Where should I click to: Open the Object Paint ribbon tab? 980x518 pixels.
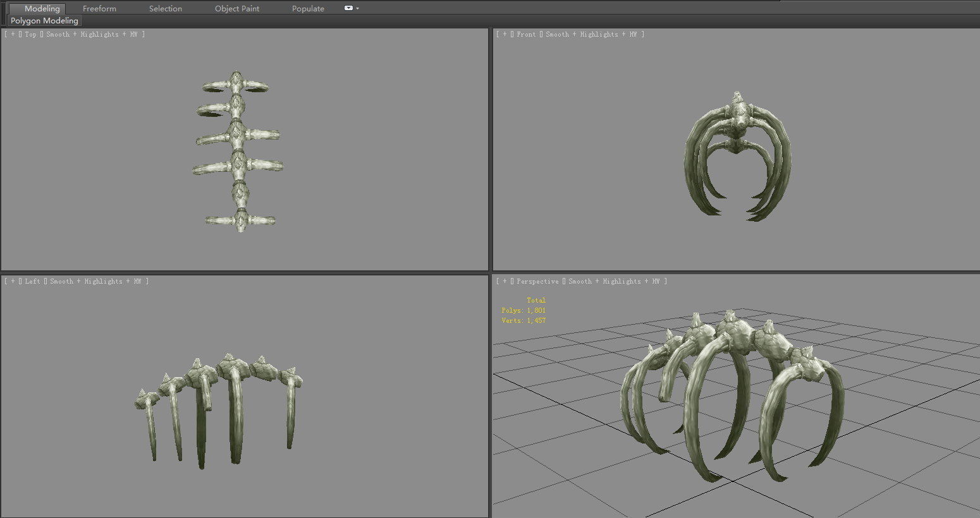click(237, 9)
